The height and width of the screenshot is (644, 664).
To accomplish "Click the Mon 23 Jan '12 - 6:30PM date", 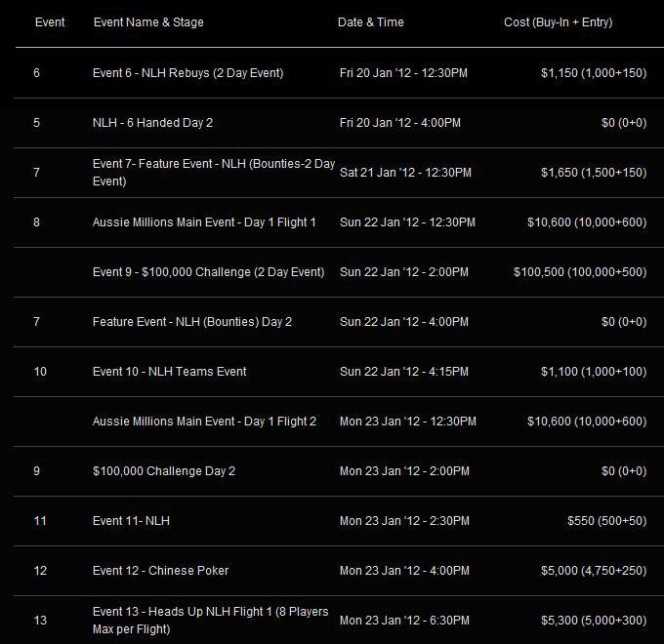I will [404, 621].
